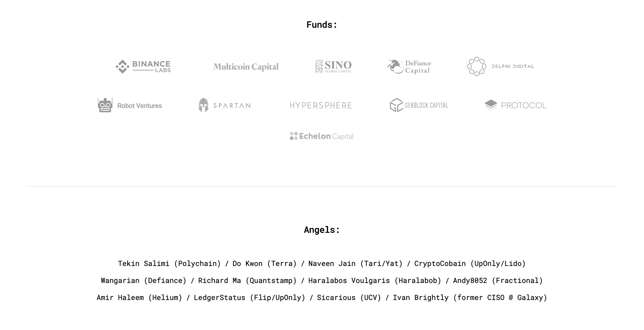Screen dimensions: 644x330
Task: Open the Hypersphere wordmark logo
Action: pyautogui.click(x=321, y=105)
